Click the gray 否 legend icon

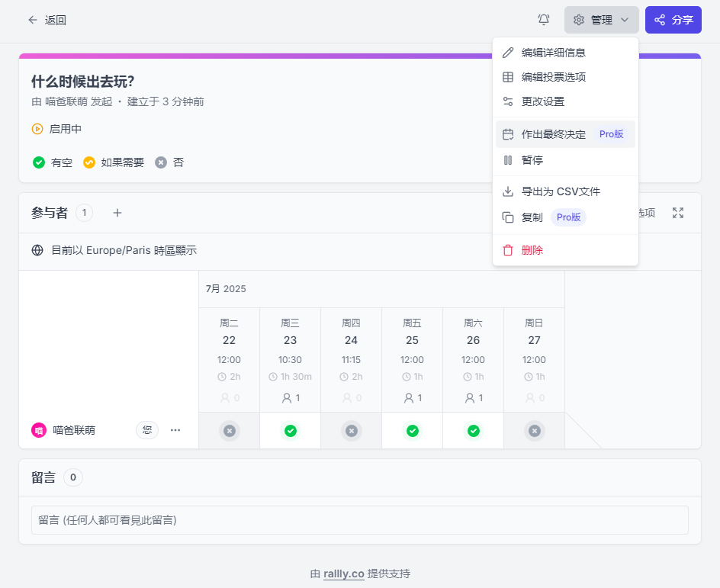161,162
